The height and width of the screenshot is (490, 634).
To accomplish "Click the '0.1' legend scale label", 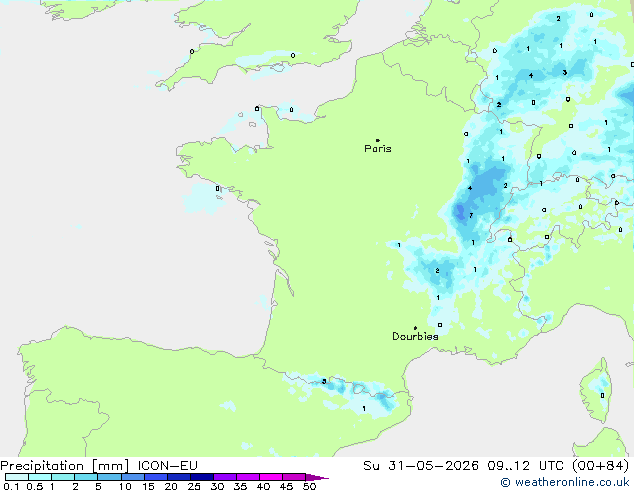I will point(11,486).
